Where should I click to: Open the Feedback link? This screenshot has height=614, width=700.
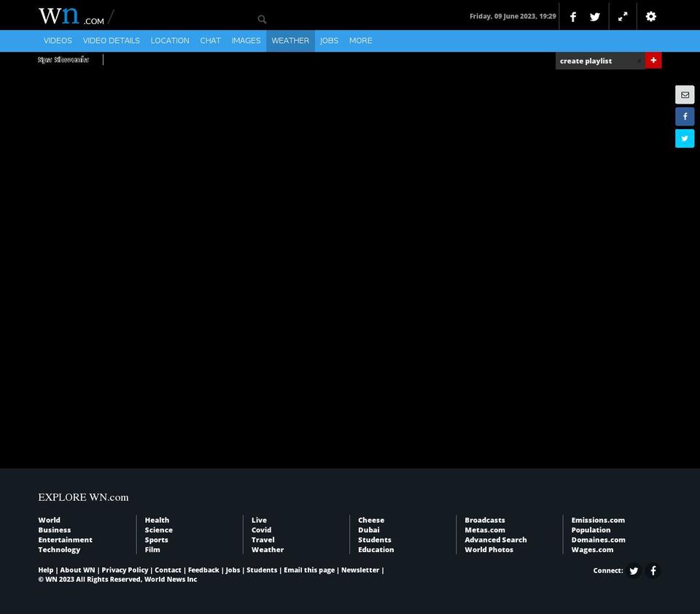[x=203, y=570]
